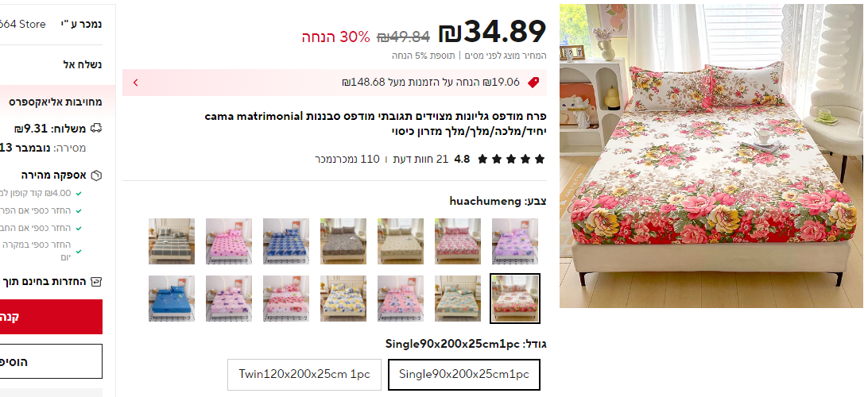Viewport: 868px width, 397px height.
Task: Choose the blue houndstooth bedsheet color
Action: click(286, 241)
